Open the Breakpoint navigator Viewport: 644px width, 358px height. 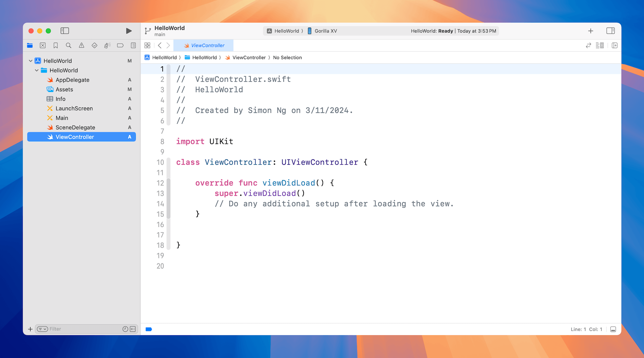point(120,45)
